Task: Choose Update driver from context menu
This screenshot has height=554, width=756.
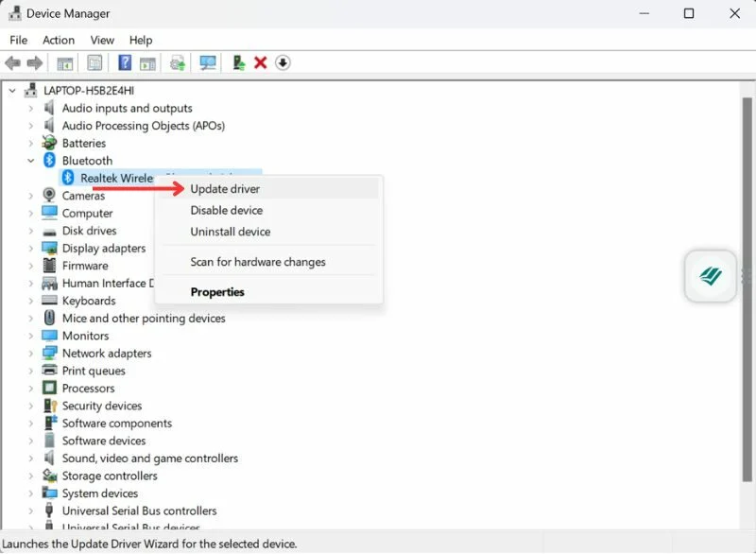Action: tap(225, 189)
